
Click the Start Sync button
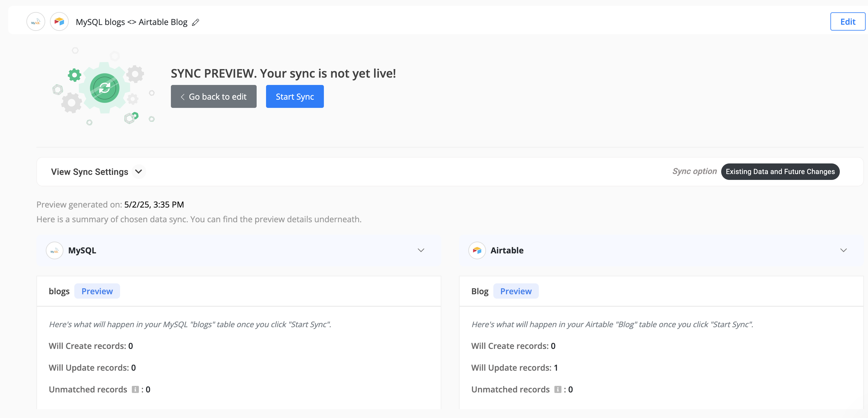(295, 96)
